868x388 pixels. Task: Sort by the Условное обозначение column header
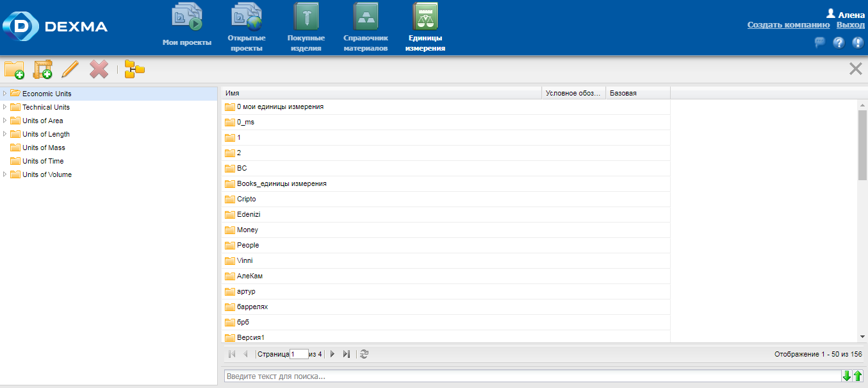(x=574, y=93)
